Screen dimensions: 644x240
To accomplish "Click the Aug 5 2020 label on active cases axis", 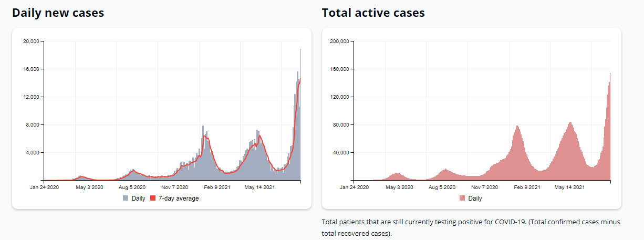I will 443,186.
